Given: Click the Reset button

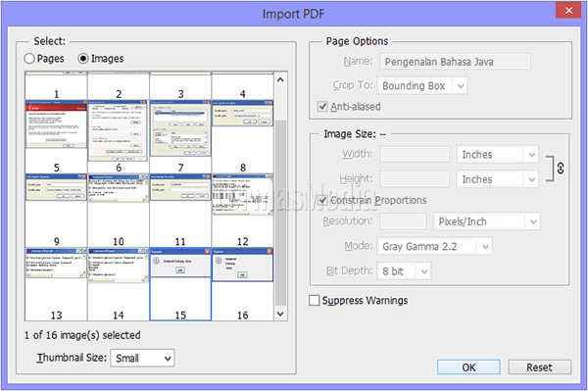Looking at the screenshot, I should 540,367.
